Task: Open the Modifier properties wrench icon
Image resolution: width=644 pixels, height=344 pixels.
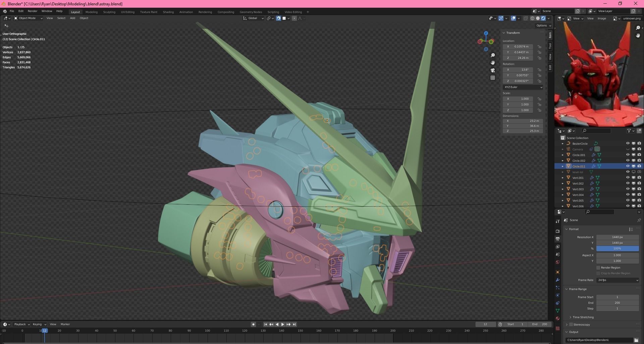Action: (557, 280)
